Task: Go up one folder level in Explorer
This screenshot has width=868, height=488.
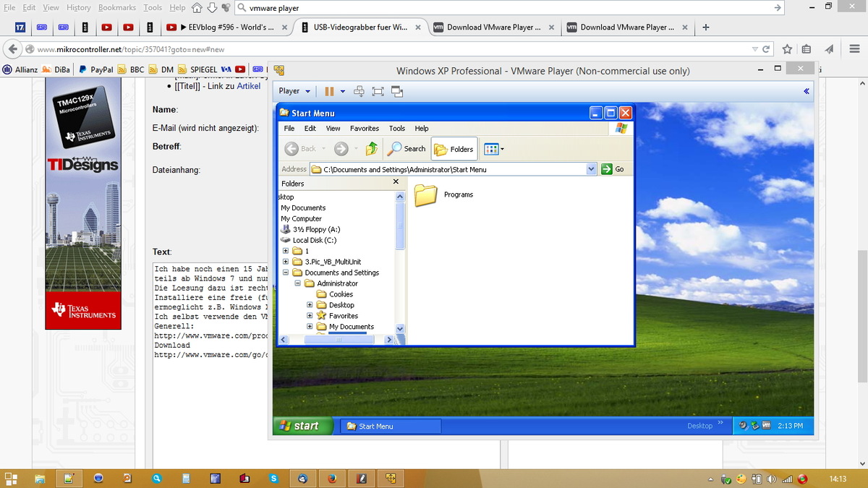Action: pos(372,149)
